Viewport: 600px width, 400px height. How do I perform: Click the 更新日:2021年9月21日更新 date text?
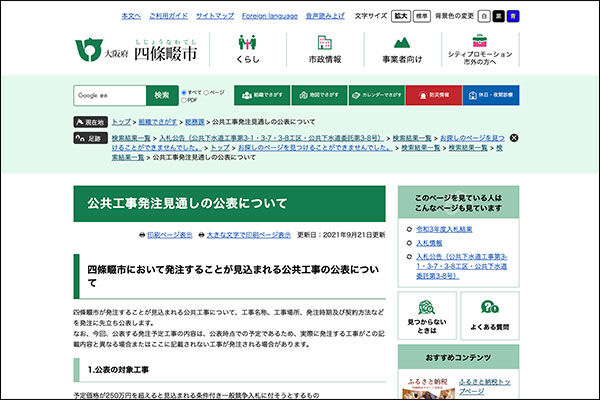(x=341, y=235)
